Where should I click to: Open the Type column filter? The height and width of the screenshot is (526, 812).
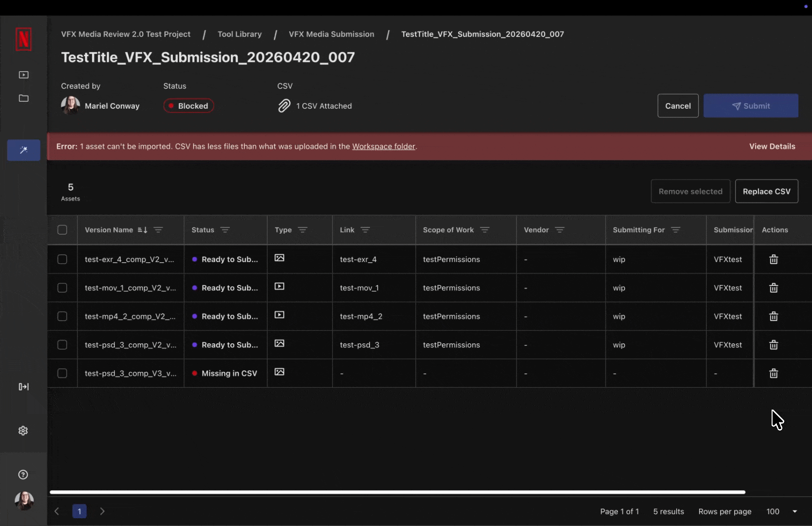pos(303,230)
